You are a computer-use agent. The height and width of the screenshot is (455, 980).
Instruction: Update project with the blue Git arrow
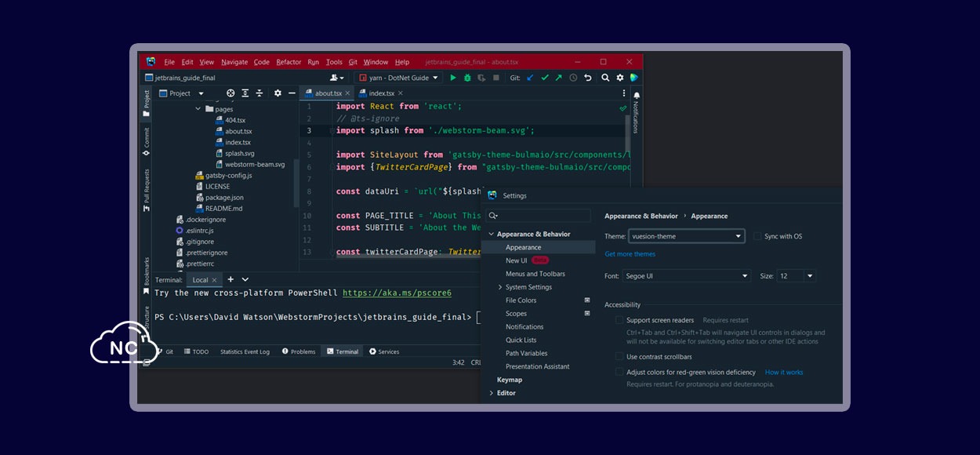click(530, 78)
